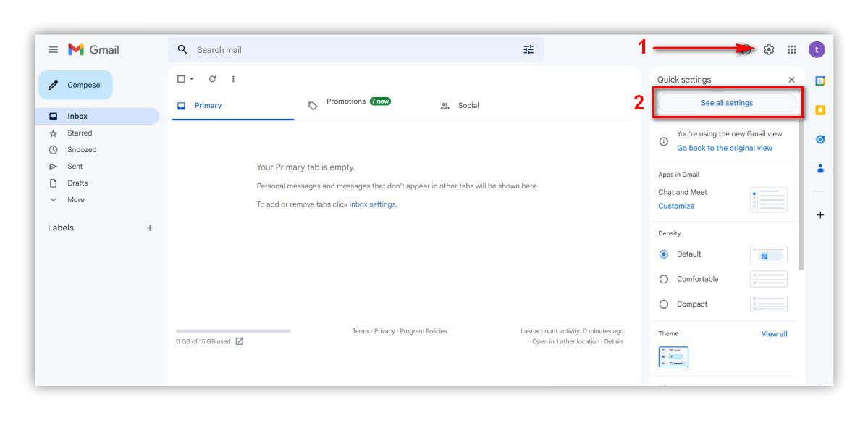868x421 pixels.
Task: Click View all themes
Action: point(775,334)
